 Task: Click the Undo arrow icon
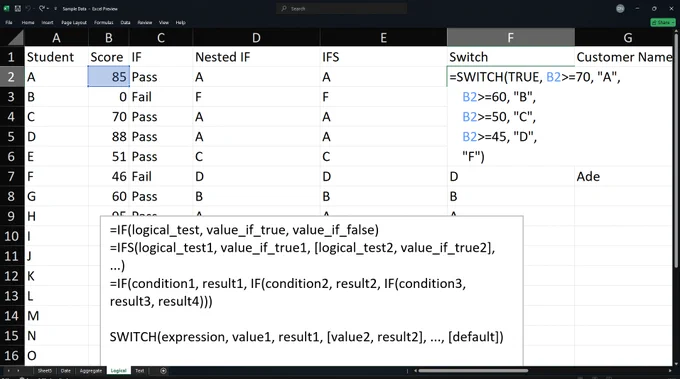28,8
